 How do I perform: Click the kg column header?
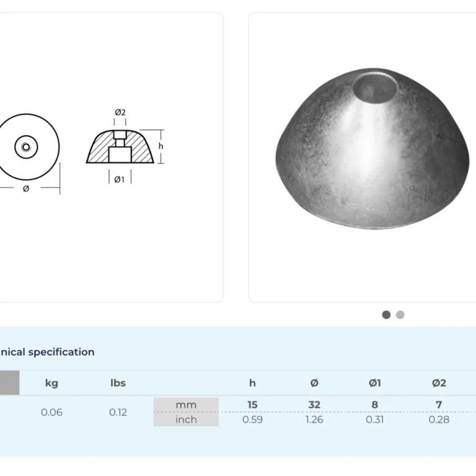pos(51,383)
